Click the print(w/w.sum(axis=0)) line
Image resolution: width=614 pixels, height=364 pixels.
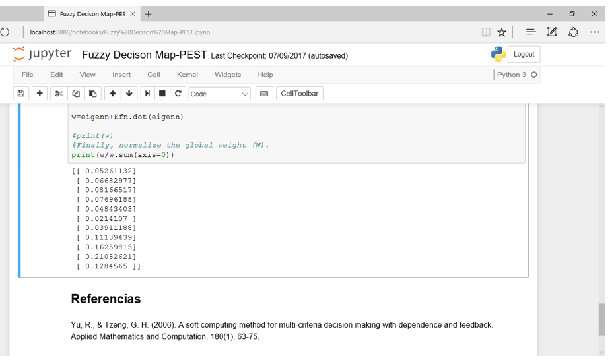click(x=123, y=155)
